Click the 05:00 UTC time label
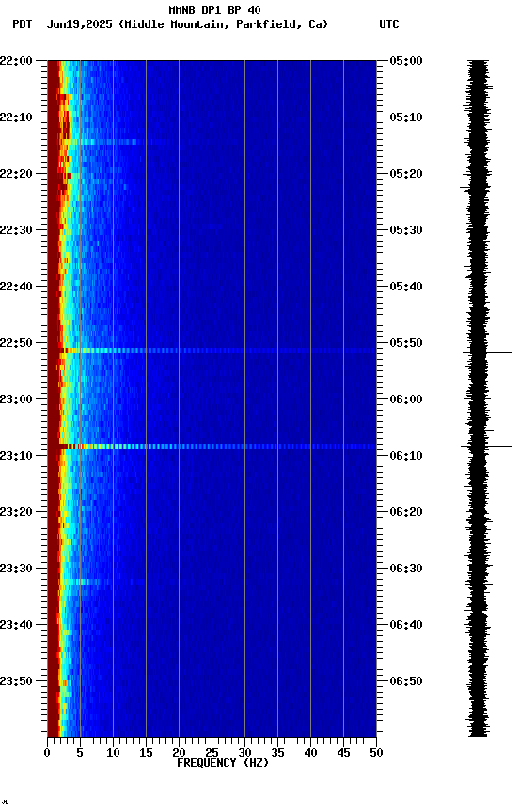The image size is (519, 812). tap(406, 60)
